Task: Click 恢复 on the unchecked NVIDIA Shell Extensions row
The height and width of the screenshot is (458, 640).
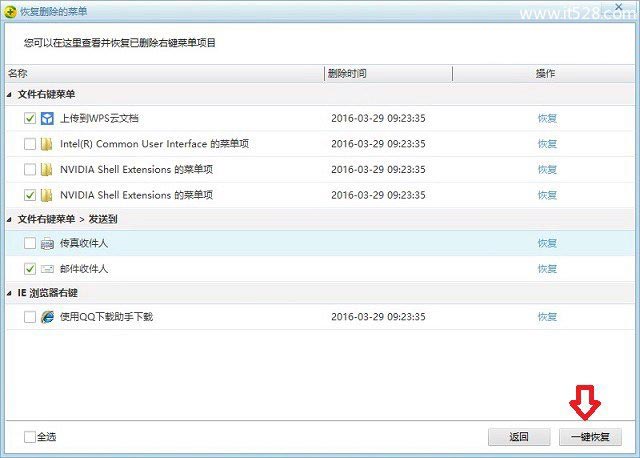Action: (547, 169)
